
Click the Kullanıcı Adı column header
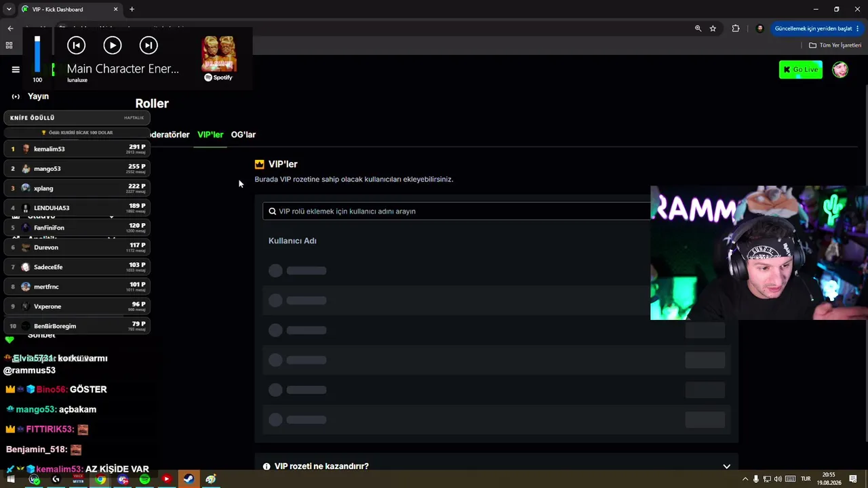[x=292, y=241]
